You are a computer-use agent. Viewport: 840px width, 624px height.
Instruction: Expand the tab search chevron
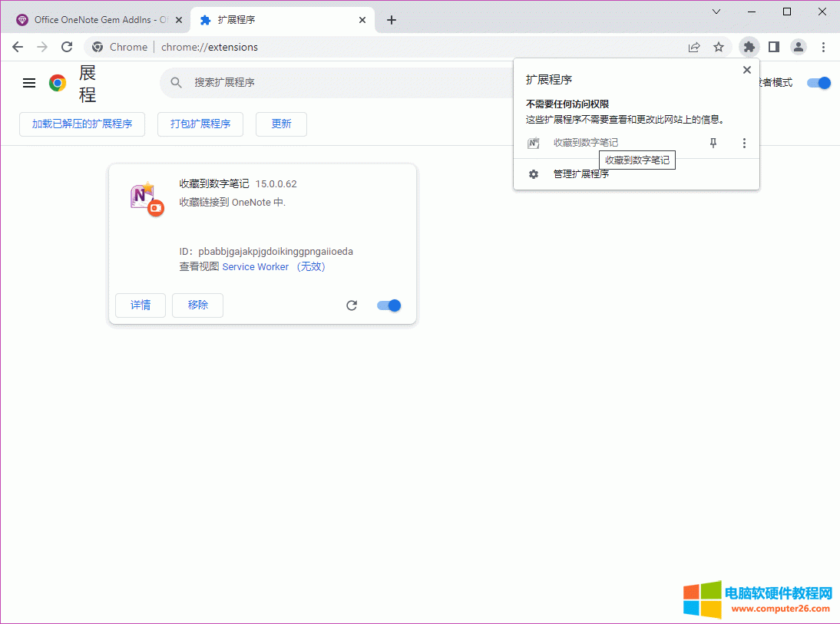(x=716, y=12)
